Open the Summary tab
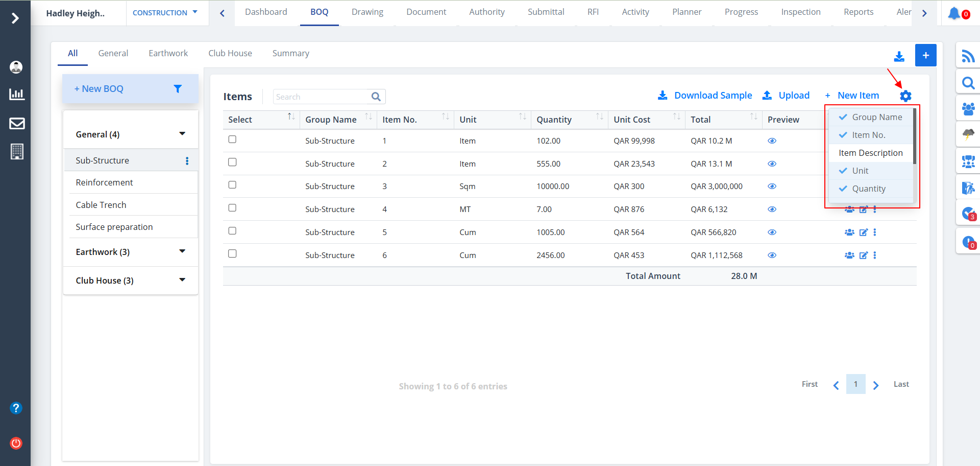 pyautogui.click(x=290, y=53)
